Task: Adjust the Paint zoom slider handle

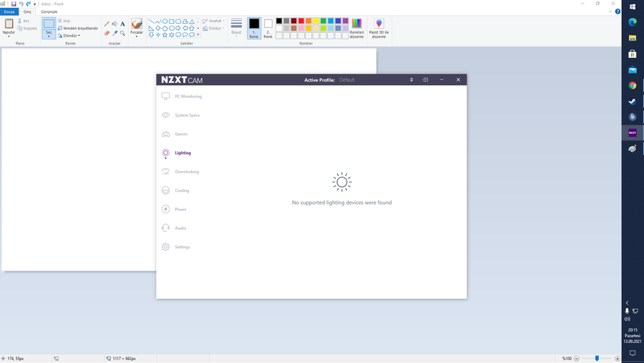Action: coord(597,359)
